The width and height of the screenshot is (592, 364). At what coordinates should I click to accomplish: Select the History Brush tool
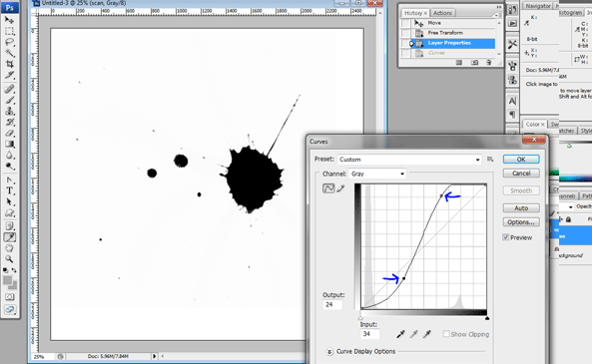[9, 122]
